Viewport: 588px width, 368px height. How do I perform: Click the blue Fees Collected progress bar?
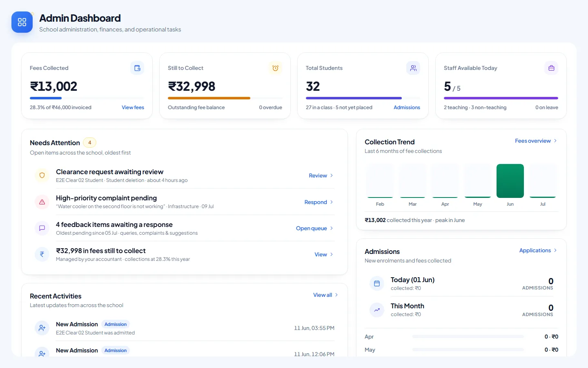(46, 98)
